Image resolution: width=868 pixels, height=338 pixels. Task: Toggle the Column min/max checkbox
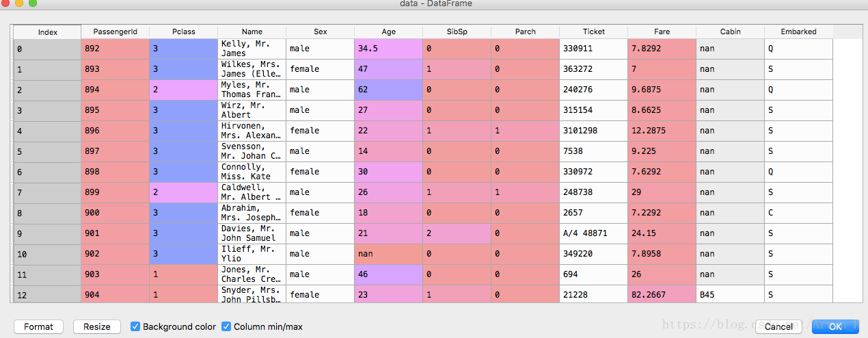(x=226, y=326)
